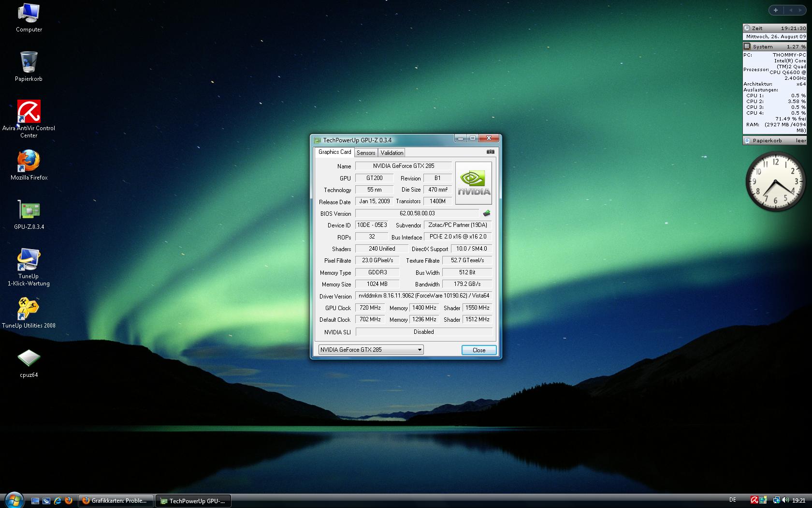Image resolution: width=812 pixels, height=508 pixels.
Task: Launch Avira AntiVir Control Center shortcut
Action: point(29,119)
